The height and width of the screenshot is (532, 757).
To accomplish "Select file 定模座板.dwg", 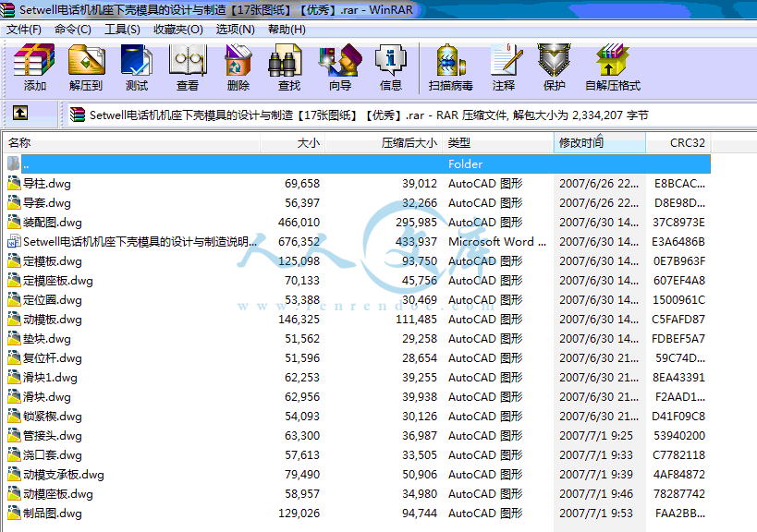I will [x=58, y=280].
